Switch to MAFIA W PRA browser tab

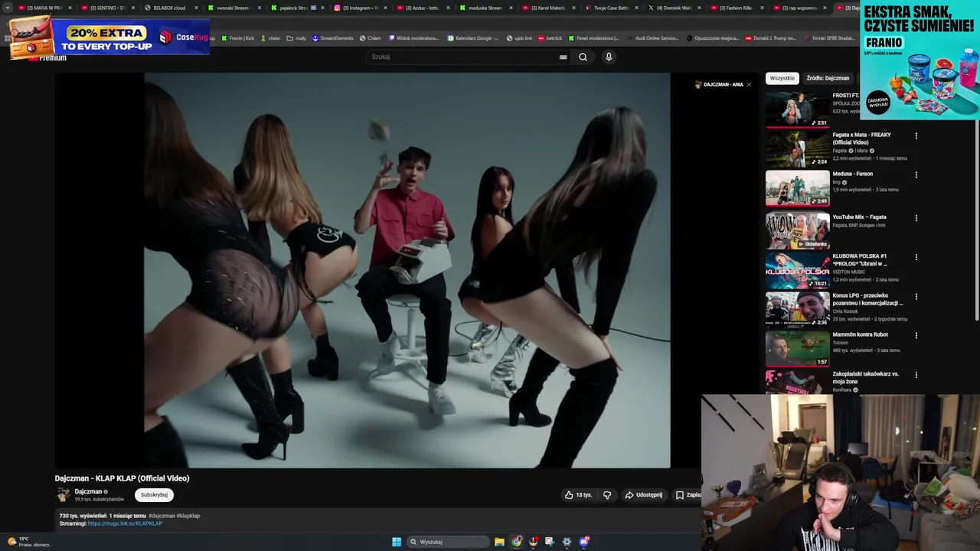pyautogui.click(x=45, y=8)
